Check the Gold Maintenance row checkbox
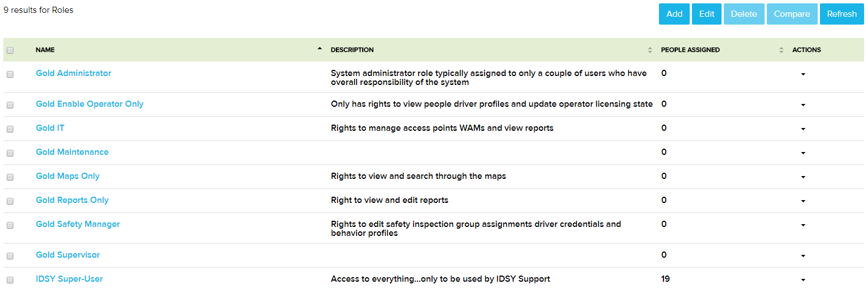This screenshot has height=294, width=868. pos(10,153)
